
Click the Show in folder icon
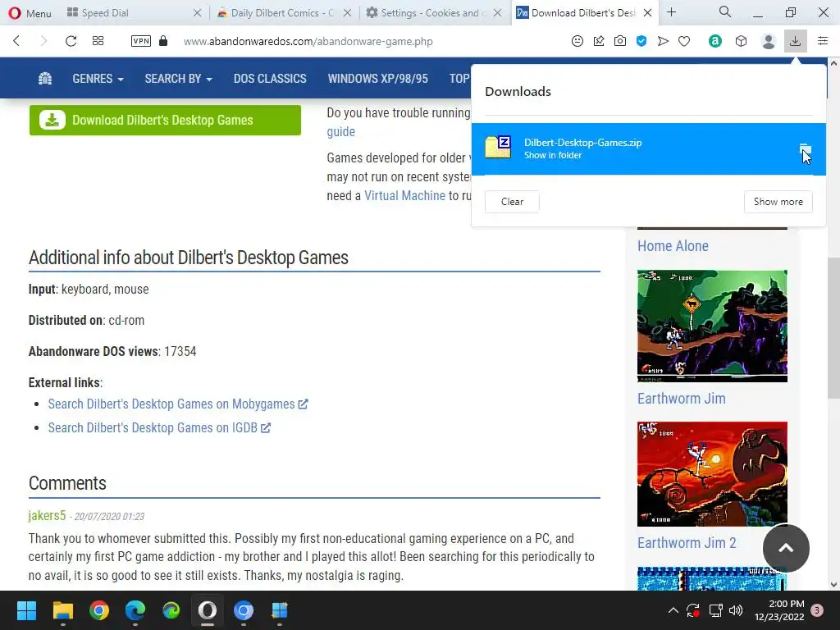(806, 149)
